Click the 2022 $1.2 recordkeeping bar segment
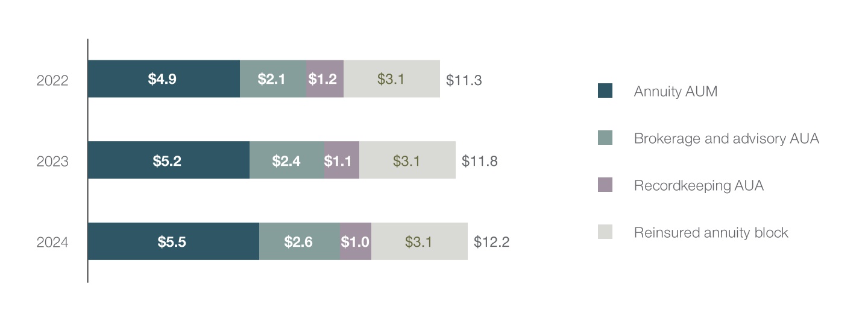Viewport: 868px width, 321px height. click(x=324, y=79)
